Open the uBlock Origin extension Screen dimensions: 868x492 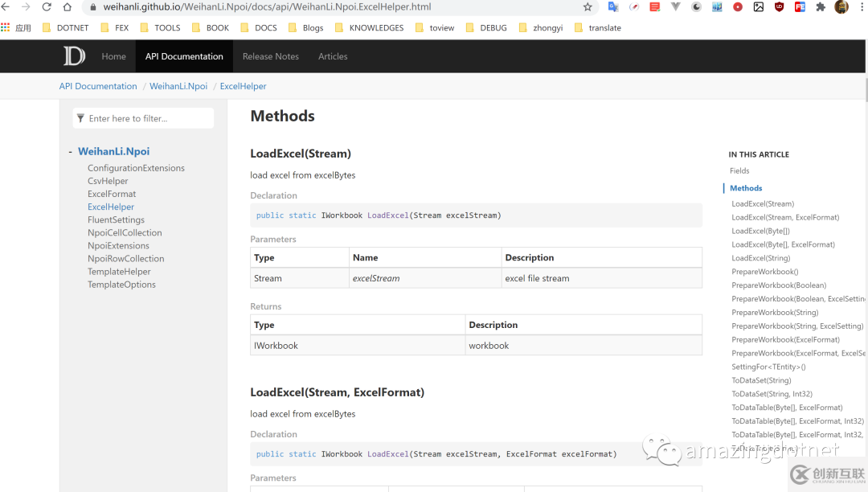click(779, 7)
